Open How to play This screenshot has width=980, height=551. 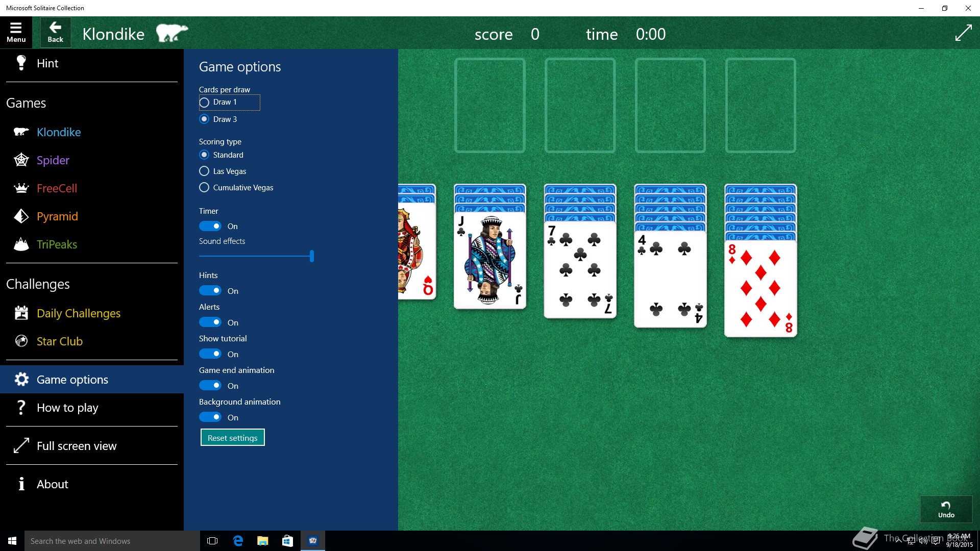tap(92, 407)
